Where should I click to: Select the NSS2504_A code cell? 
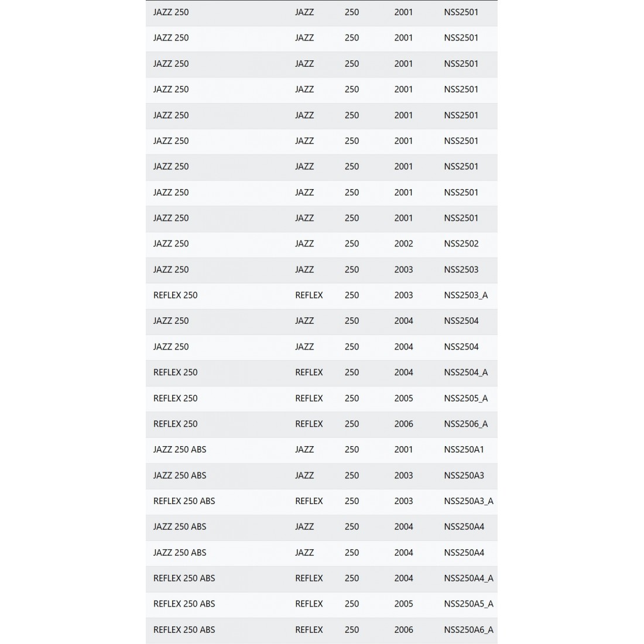465,372
